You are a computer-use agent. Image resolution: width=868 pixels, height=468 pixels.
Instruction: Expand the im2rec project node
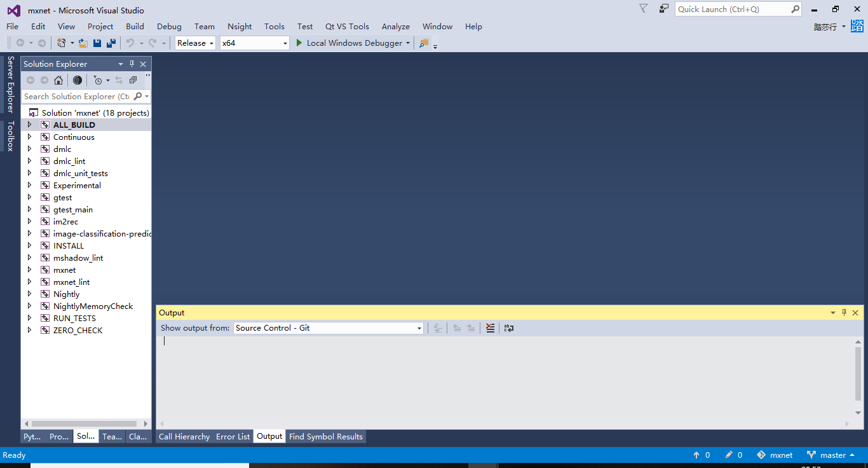pos(29,221)
